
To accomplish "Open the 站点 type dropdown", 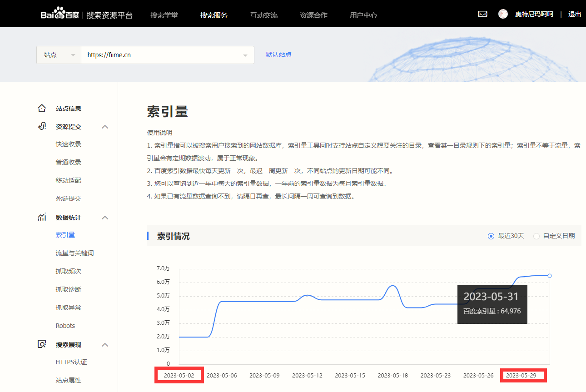I will pyautogui.click(x=59, y=55).
